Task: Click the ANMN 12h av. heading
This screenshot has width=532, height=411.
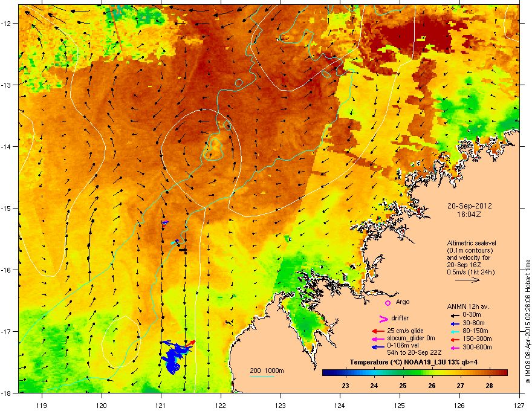Action: coord(468,306)
